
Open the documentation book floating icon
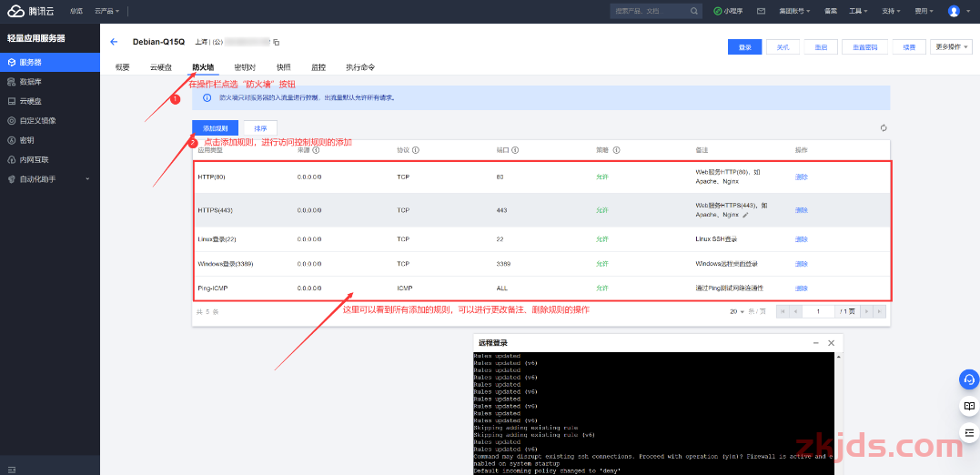969,406
